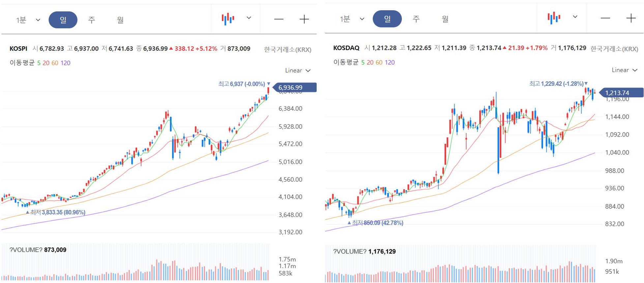The image size is (644, 283).
Task: Zoom out KOSDAQ chart with minus icon
Action: (605, 18)
